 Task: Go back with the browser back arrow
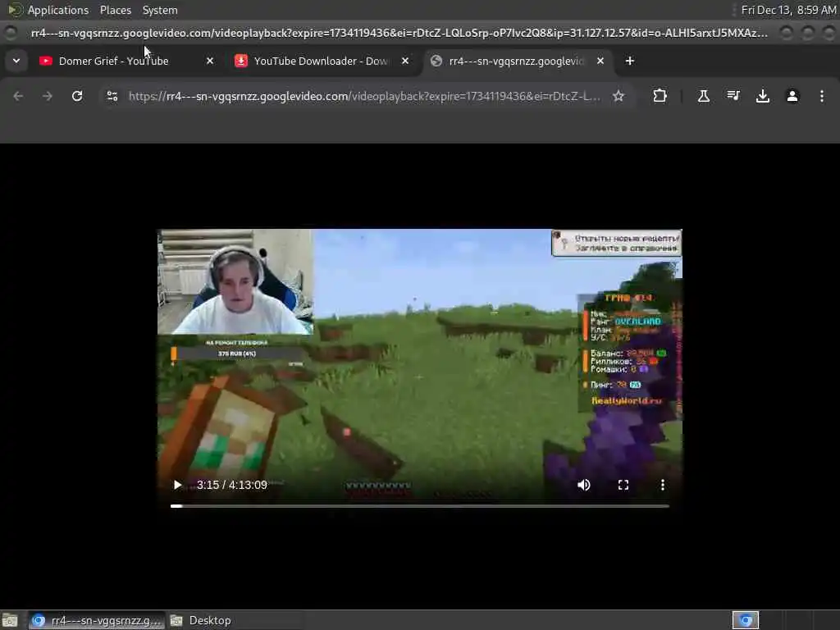pyautogui.click(x=18, y=97)
